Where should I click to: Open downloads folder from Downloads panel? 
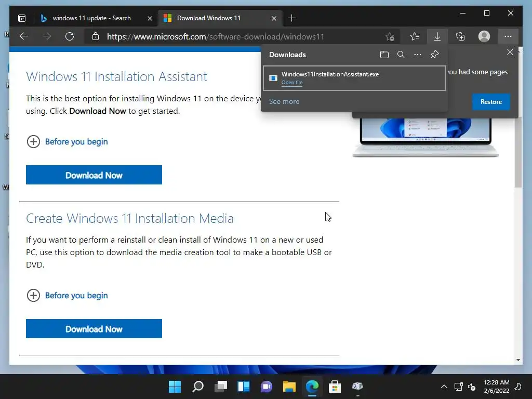384,55
